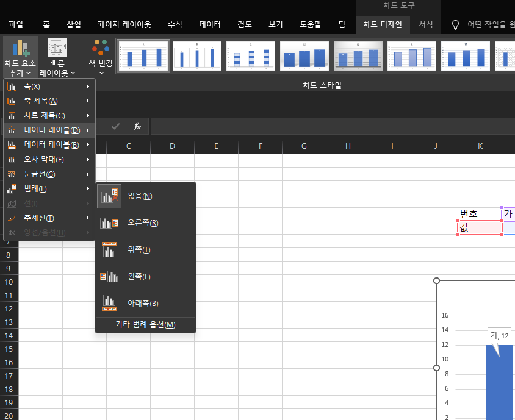Apply the fourth chart style thumbnail
This screenshot has height=420, width=515.
point(304,56)
